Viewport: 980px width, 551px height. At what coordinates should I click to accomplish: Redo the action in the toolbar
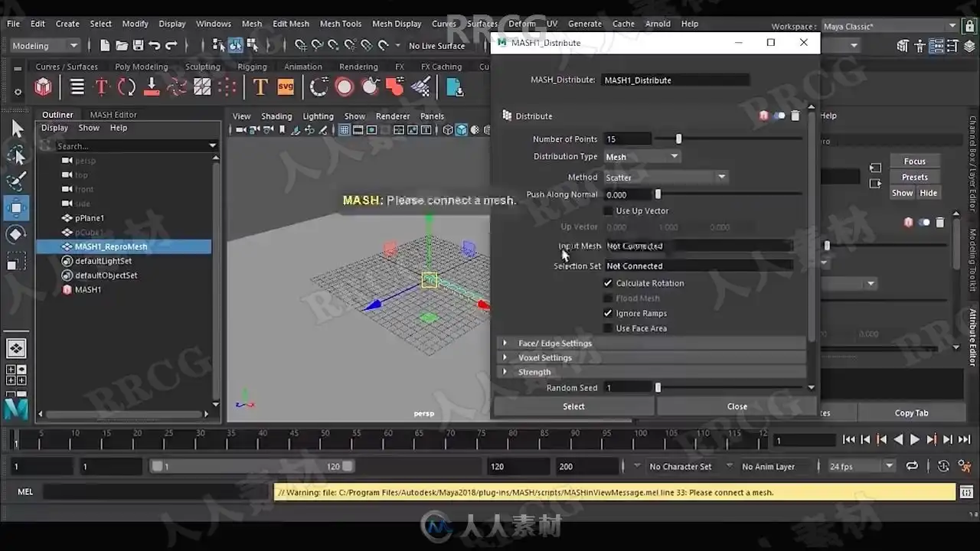click(x=171, y=46)
